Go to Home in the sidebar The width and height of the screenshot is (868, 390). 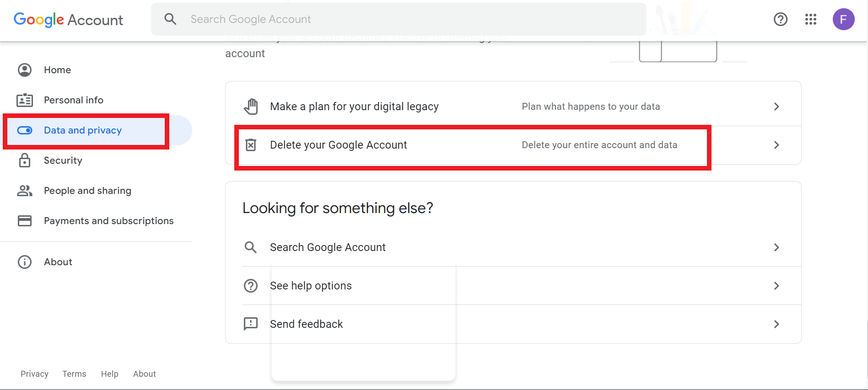click(58, 70)
